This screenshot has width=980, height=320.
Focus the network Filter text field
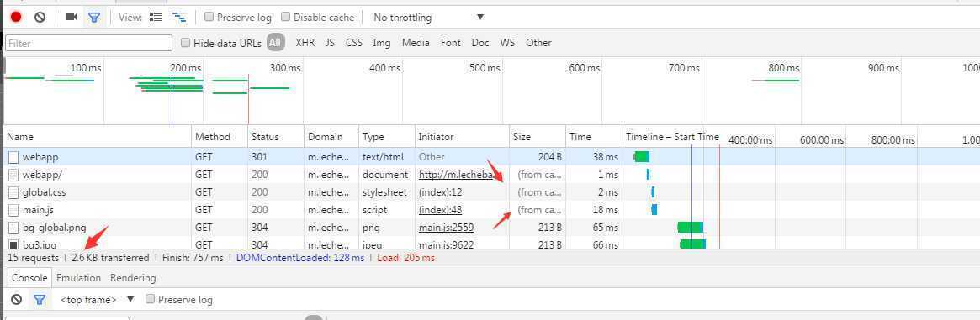coord(89,43)
